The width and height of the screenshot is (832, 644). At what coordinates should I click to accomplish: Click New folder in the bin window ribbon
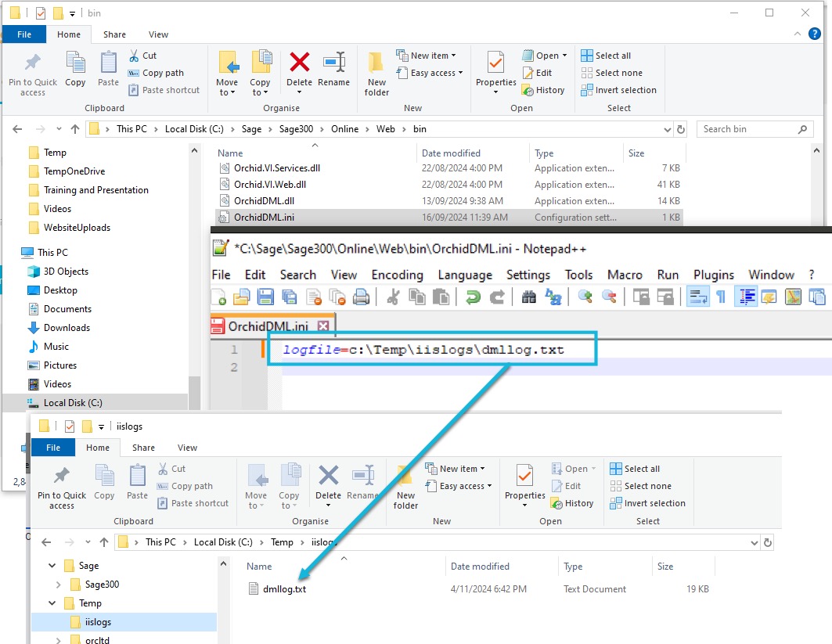[x=376, y=74]
